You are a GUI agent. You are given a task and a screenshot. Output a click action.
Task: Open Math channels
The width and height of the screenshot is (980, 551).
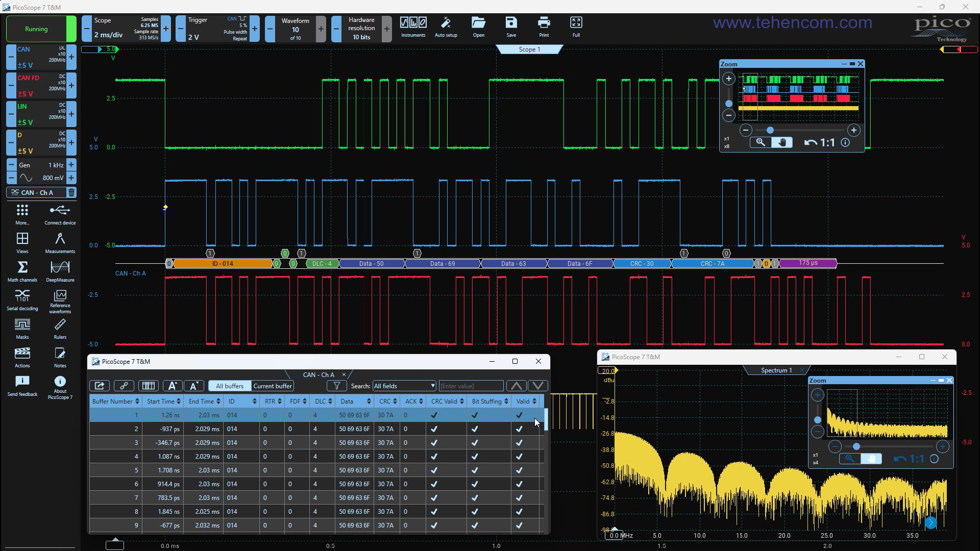[x=22, y=271]
